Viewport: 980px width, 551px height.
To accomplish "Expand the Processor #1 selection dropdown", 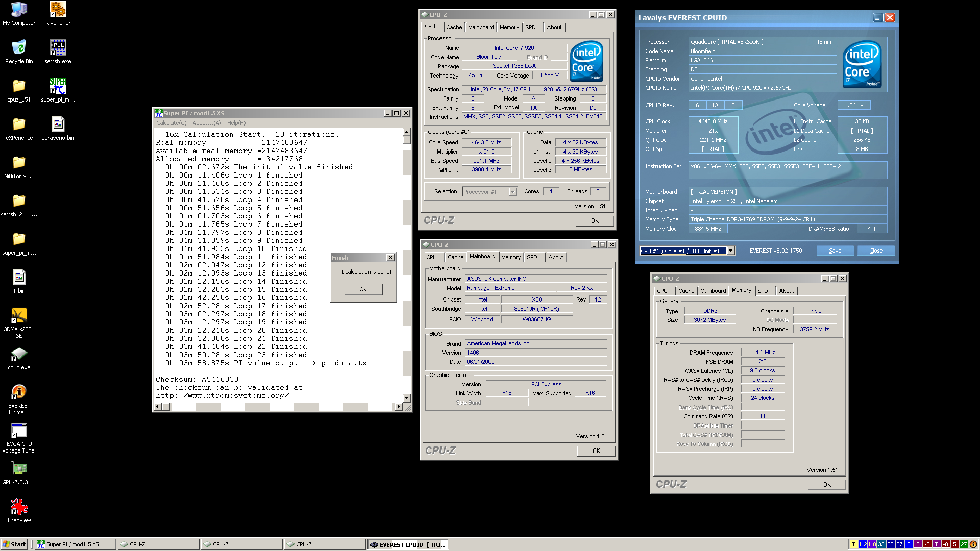I will 512,192.
